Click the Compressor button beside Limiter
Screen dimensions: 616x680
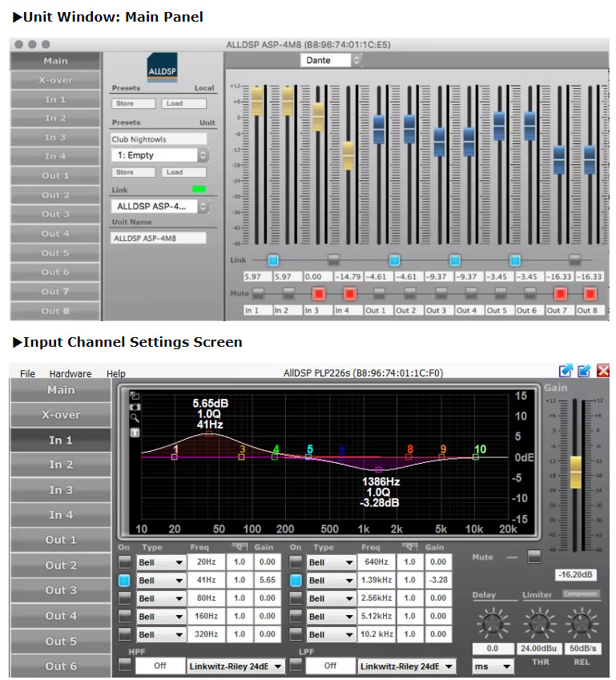[x=581, y=593]
